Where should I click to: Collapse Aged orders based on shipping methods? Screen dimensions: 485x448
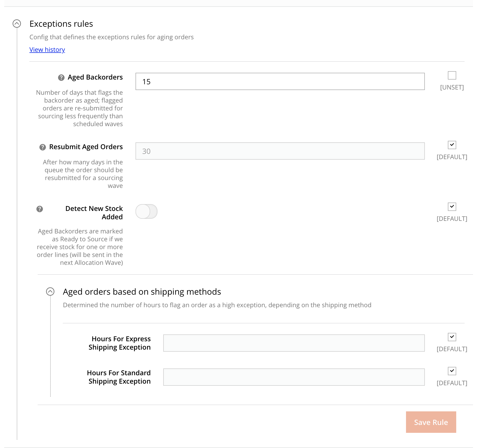coord(50,292)
